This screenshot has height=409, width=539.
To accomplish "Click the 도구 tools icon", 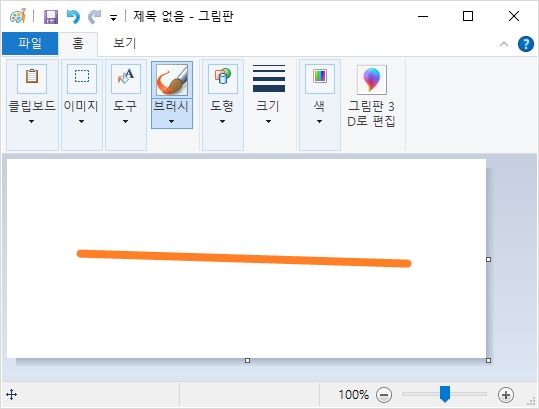I will point(126,79).
